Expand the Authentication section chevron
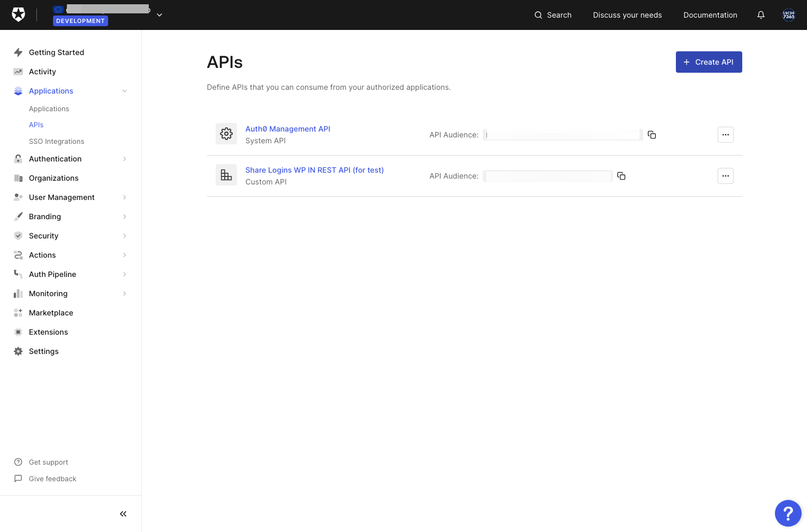Viewport: 807px width, 532px height. [x=125, y=159]
